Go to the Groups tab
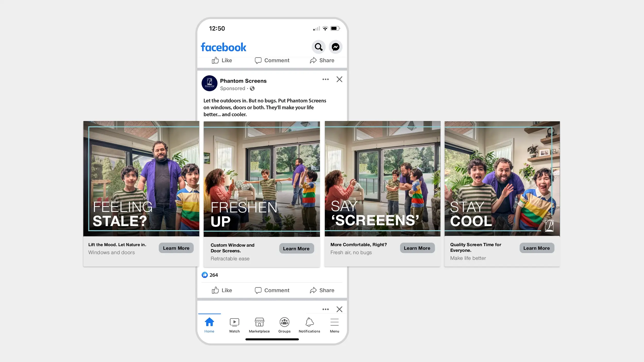This screenshot has width=644, height=362. click(x=284, y=325)
